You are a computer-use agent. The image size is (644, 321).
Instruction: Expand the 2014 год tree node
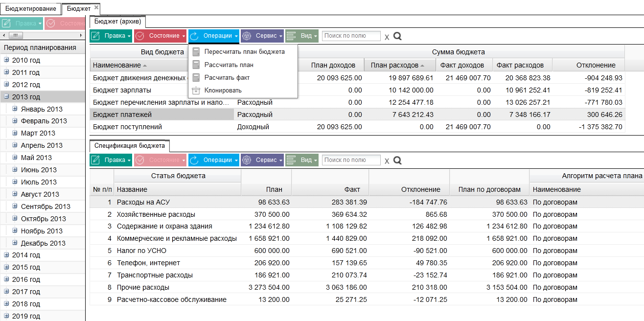pyautogui.click(x=7, y=254)
